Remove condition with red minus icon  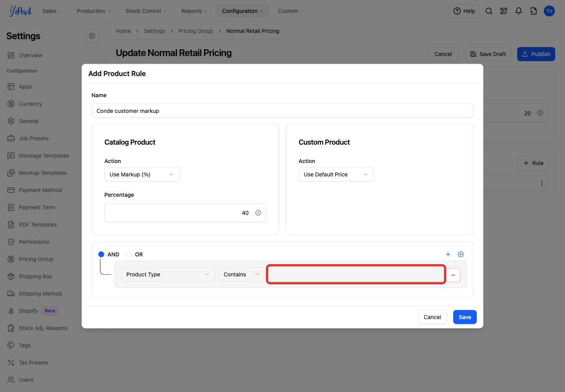[453, 275]
